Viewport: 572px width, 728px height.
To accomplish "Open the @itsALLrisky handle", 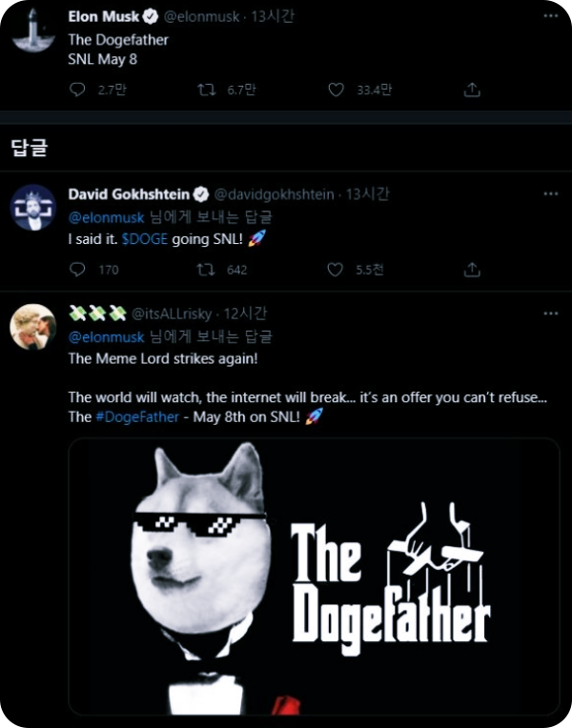I will 172,314.
